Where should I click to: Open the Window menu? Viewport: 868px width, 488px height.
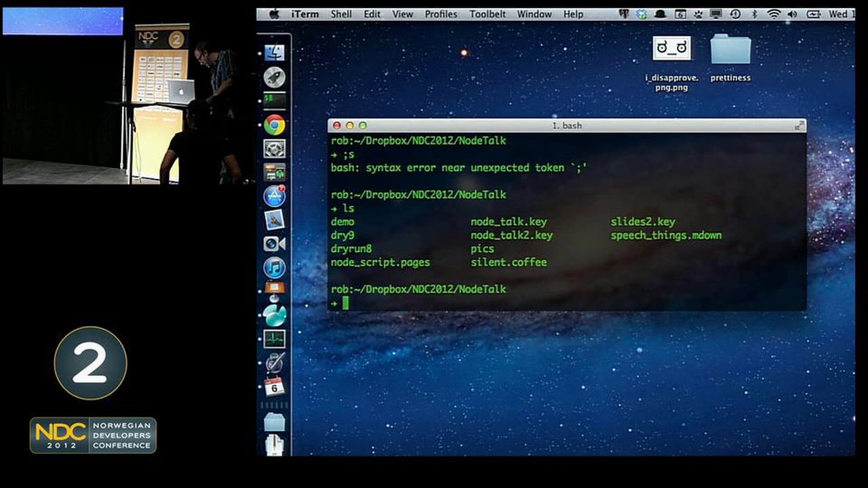point(534,14)
